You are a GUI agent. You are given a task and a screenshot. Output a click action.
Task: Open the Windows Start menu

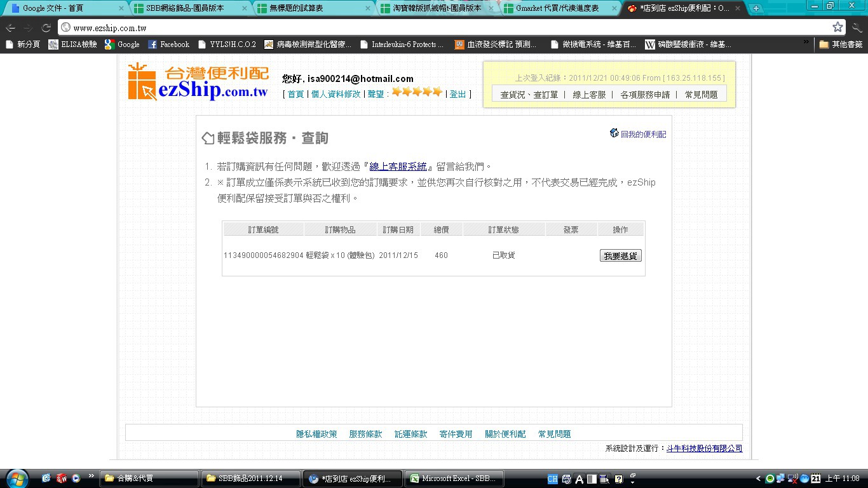tap(17, 478)
